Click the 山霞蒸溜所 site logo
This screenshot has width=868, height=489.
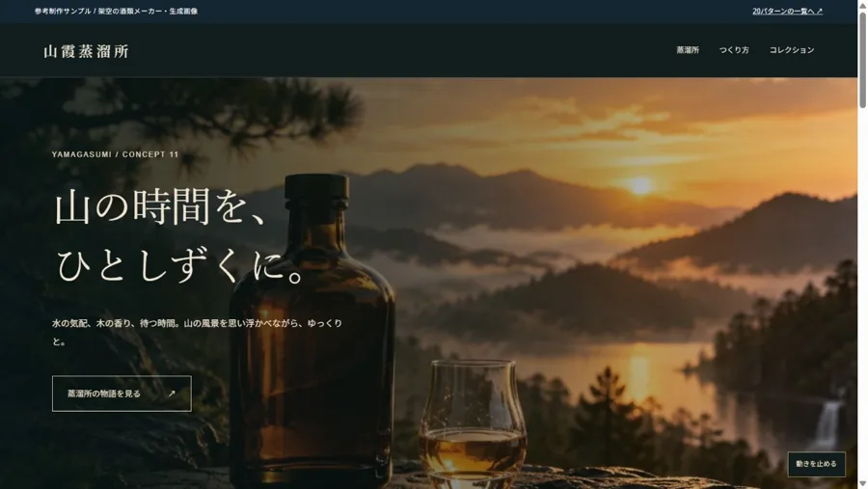coord(87,51)
